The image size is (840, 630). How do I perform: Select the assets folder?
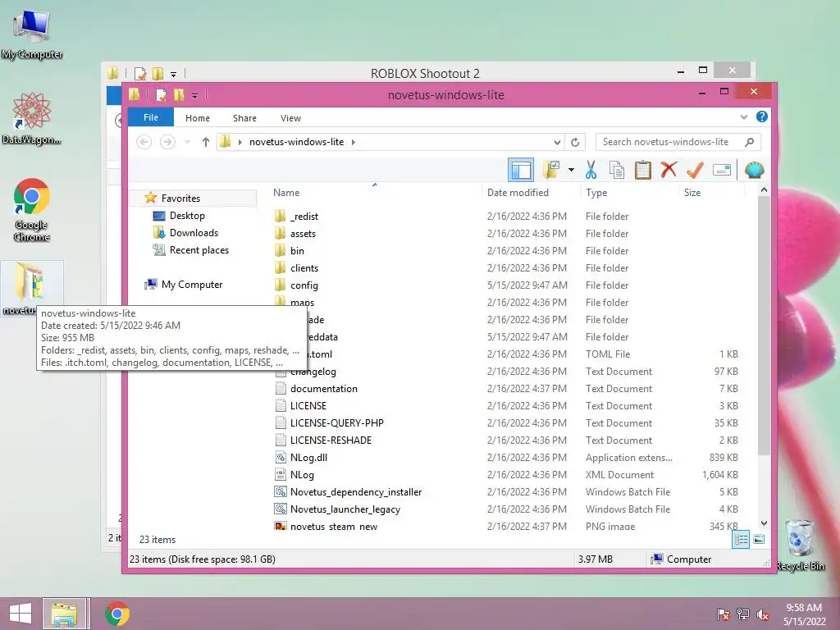(303, 234)
